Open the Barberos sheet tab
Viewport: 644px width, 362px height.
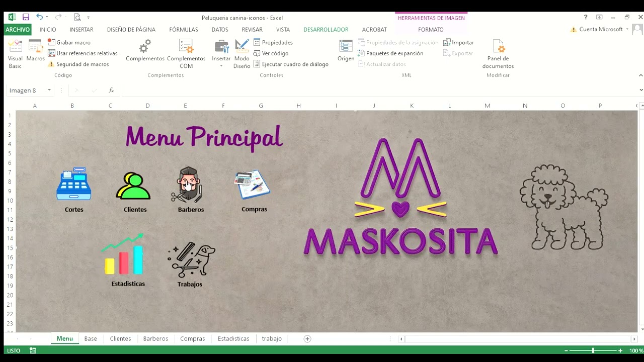click(x=155, y=339)
